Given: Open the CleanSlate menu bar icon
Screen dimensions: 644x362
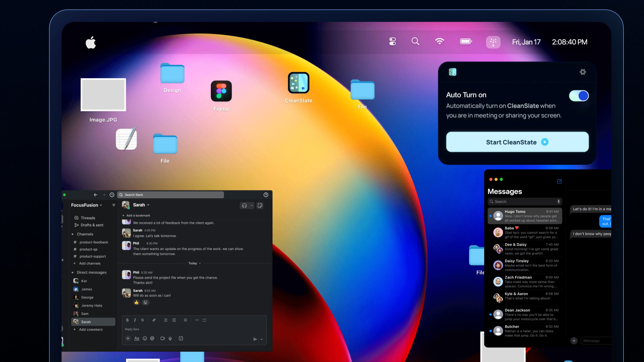Looking at the screenshot, I should click(x=493, y=42).
